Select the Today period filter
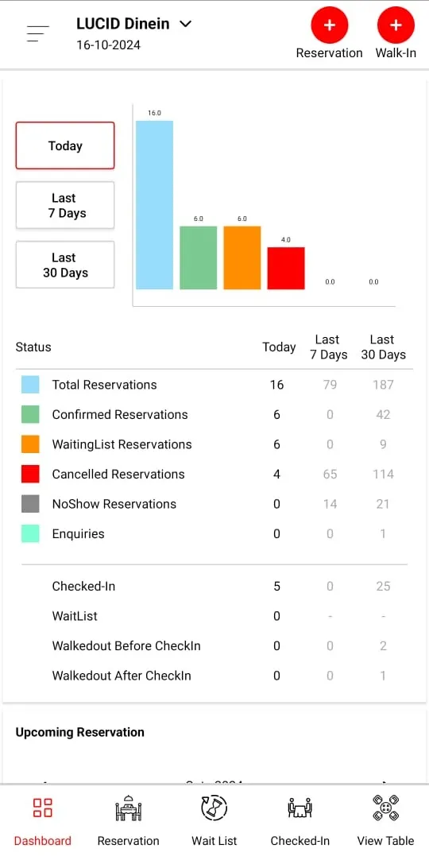The width and height of the screenshot is (429, 868). pos(65,145)
